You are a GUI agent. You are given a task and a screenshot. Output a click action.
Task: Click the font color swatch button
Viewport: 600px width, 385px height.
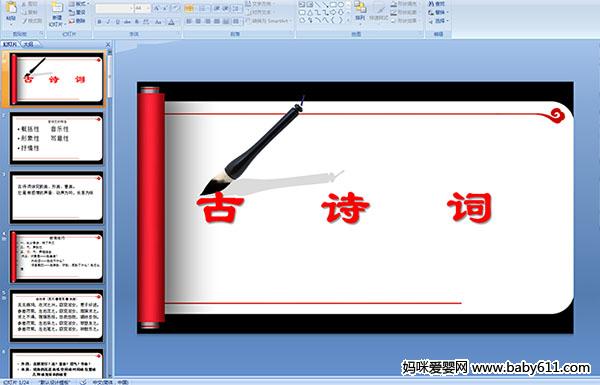tap(171, 22)
